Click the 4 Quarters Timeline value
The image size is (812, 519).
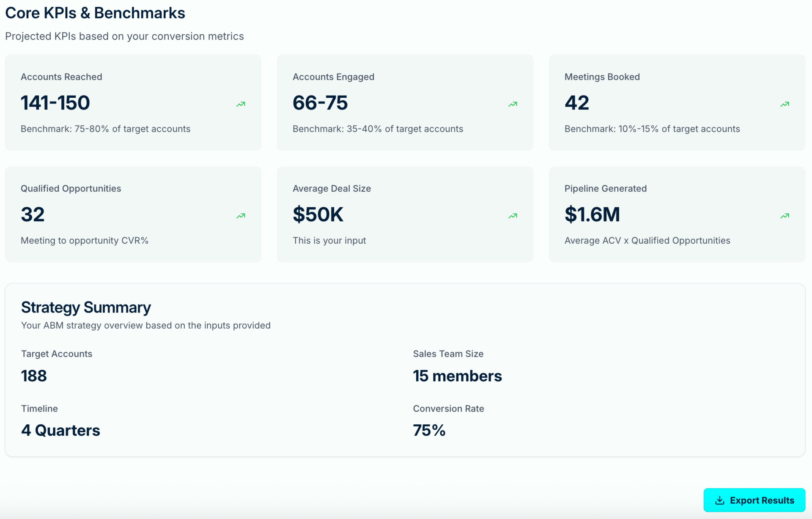coord(60,430)
